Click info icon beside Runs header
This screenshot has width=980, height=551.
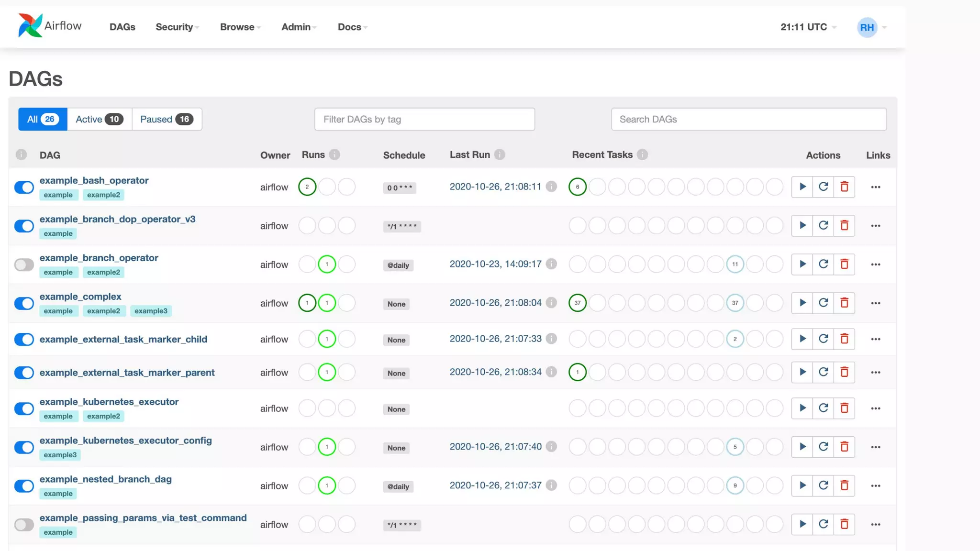(x=334, y=155)
